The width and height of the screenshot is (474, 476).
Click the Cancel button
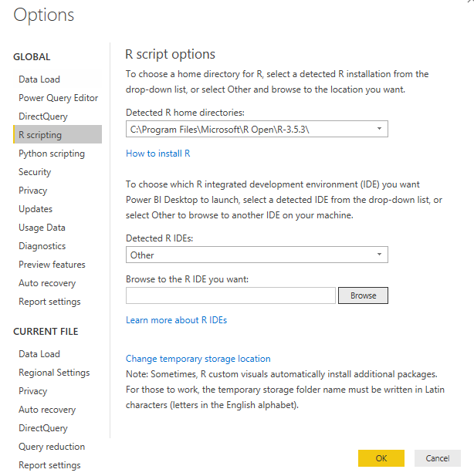(x=438, y=458)
